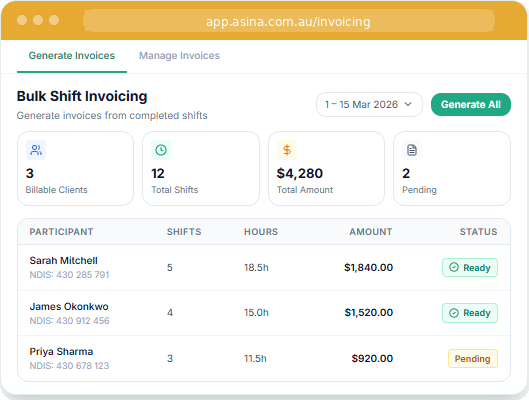Click the Generate All button
Screen dimensions: 529x400
(x=471, y=105)
